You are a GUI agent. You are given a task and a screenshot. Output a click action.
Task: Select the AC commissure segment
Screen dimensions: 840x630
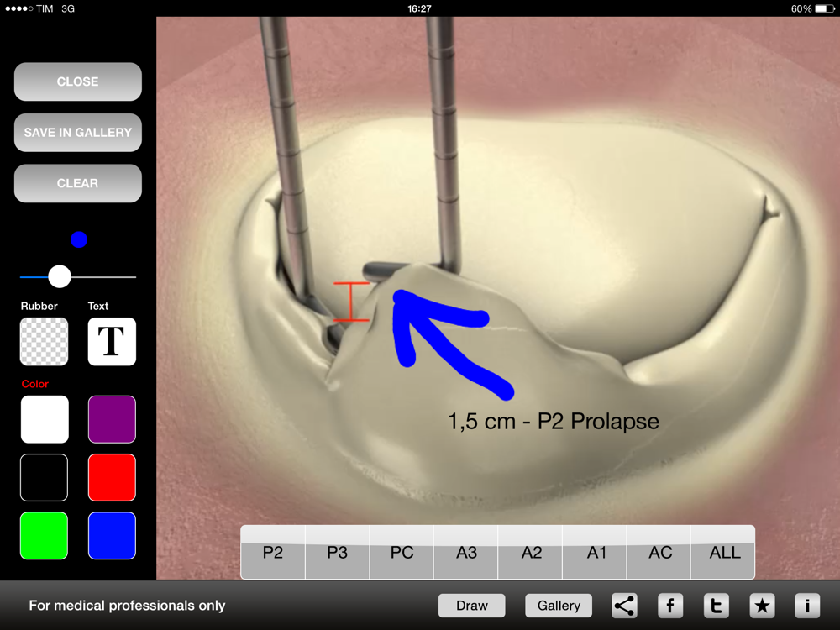click(659, 553)
